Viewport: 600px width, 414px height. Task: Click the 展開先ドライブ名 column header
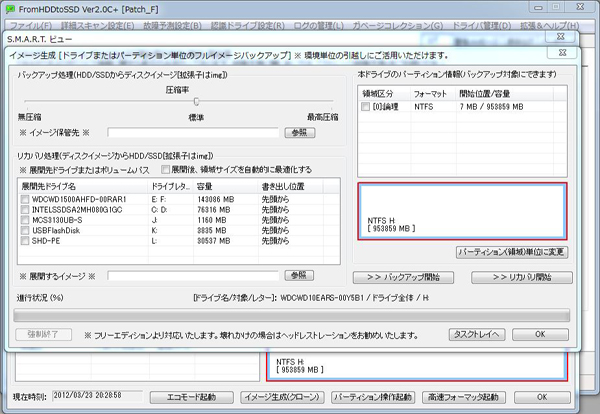tap(83, 186)
